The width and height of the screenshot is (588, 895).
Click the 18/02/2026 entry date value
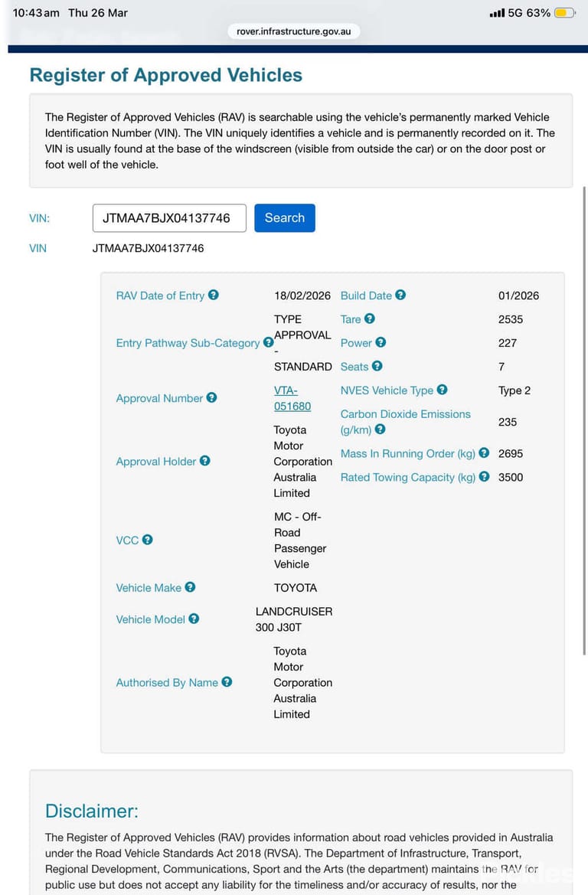click(302, 296)
